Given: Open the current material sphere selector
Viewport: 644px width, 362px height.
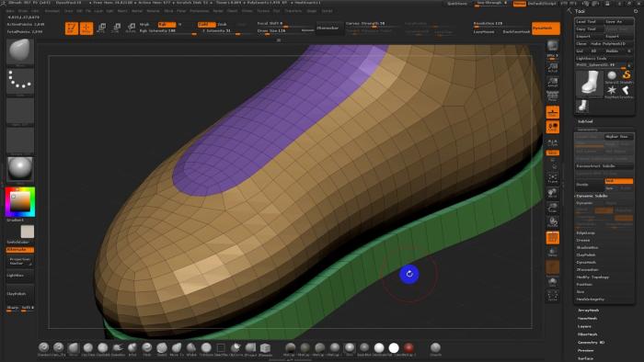Looking at the screenshot, I should (20, 169).
